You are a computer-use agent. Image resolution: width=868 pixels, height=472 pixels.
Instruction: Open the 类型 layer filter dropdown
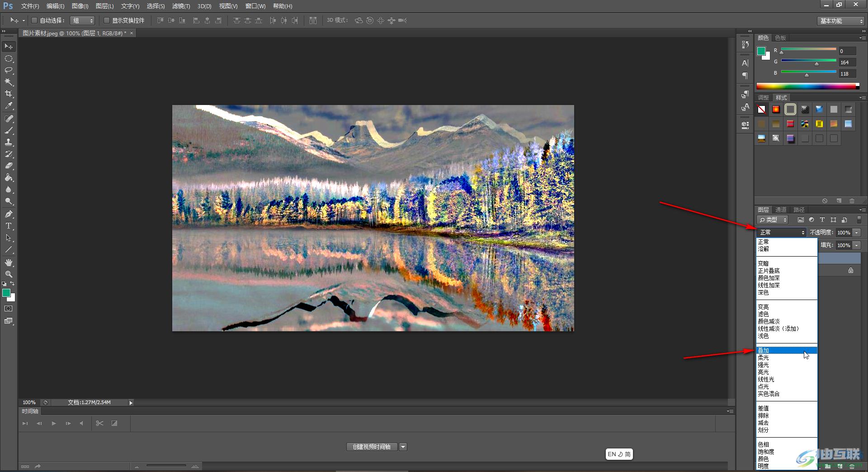point(773,220)
